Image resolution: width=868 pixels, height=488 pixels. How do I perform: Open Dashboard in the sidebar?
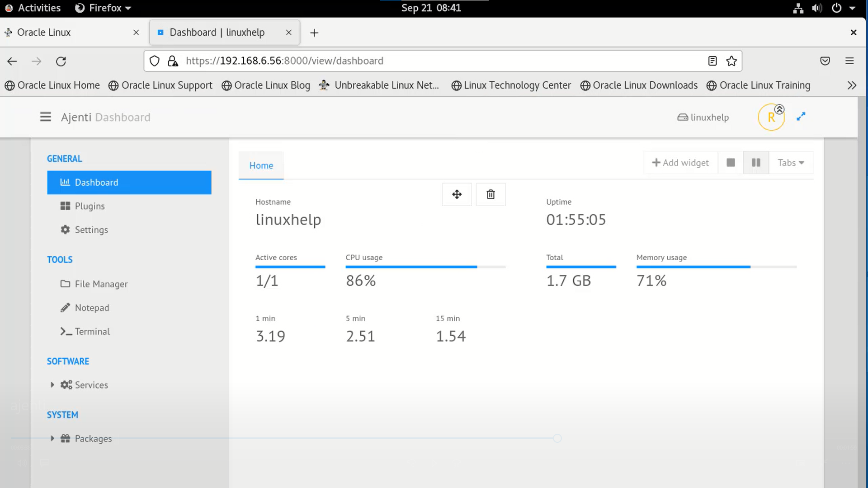[x=129, y=183]
